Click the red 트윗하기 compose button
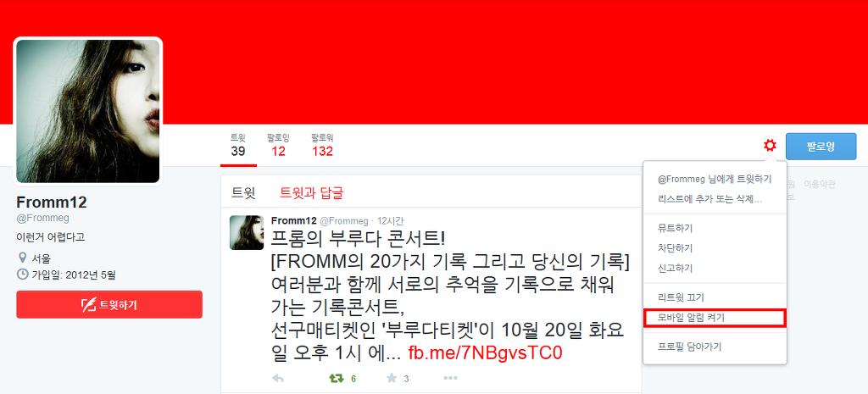The width and height of the screenshot is (868, 394). 109,304
